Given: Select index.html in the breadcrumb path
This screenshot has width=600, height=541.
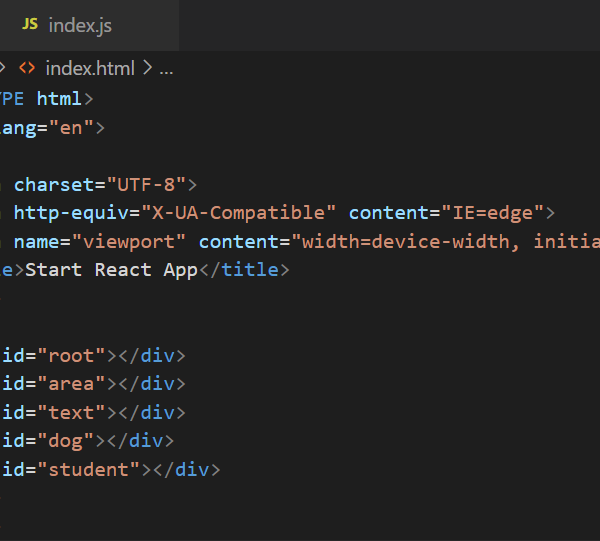Looking at the screenshot, I should (91, 69).
